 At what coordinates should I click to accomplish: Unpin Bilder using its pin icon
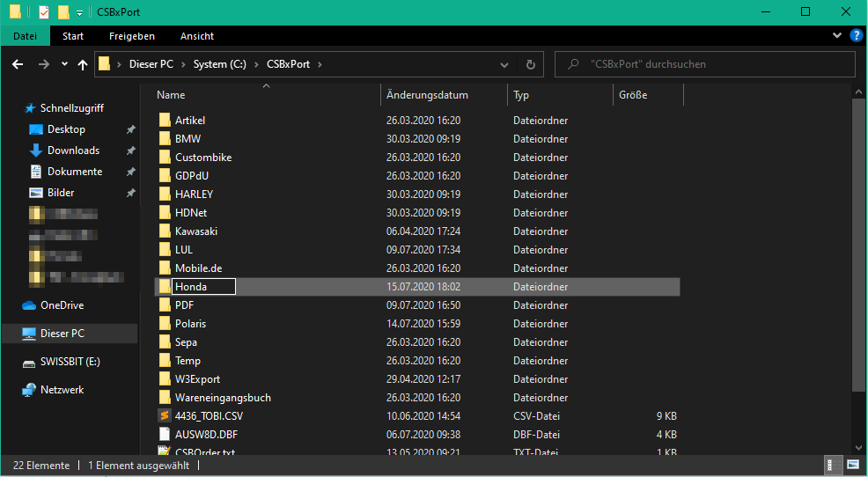pos(130,193)
